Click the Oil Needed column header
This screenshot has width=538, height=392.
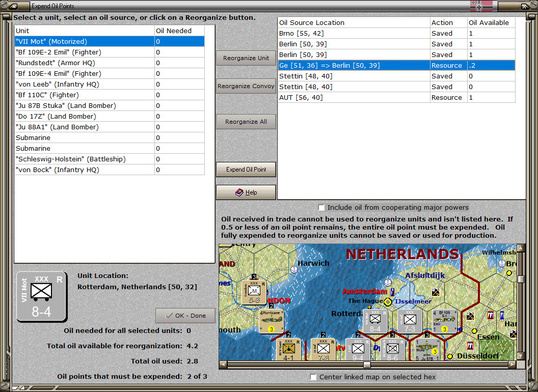point(179,31)
